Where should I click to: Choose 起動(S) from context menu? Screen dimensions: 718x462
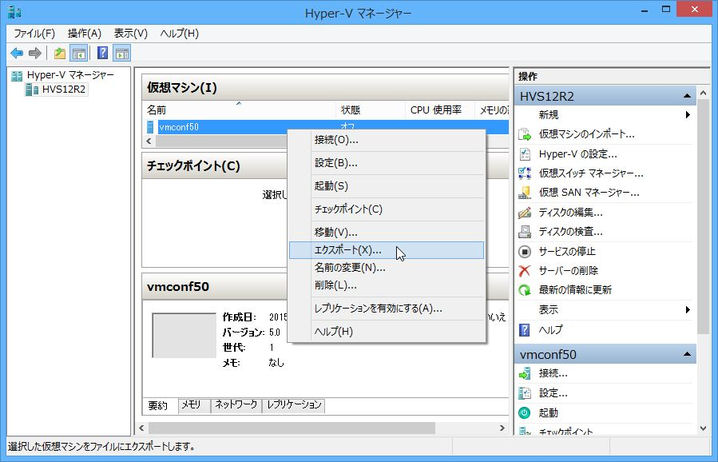[386, 186]
